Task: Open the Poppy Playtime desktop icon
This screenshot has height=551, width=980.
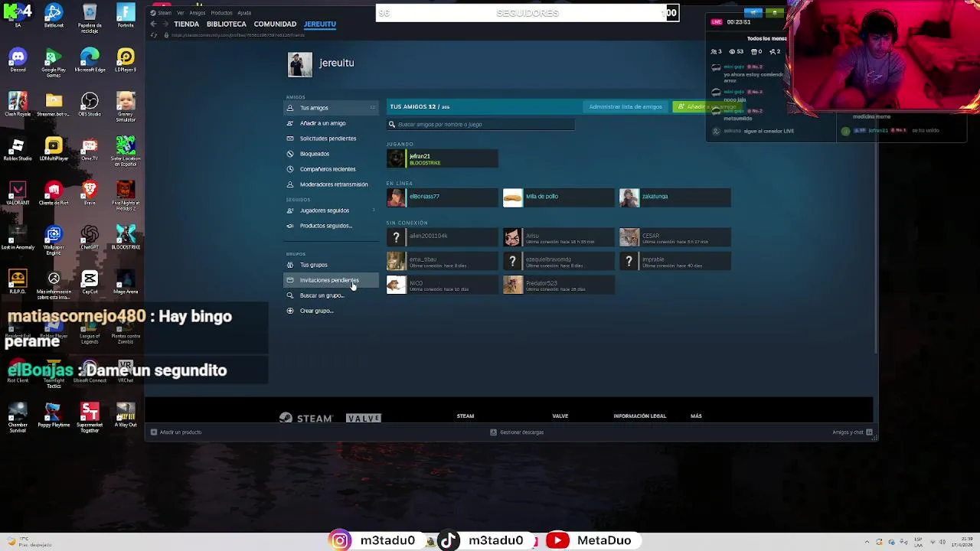Action: (x=54, y=416)
